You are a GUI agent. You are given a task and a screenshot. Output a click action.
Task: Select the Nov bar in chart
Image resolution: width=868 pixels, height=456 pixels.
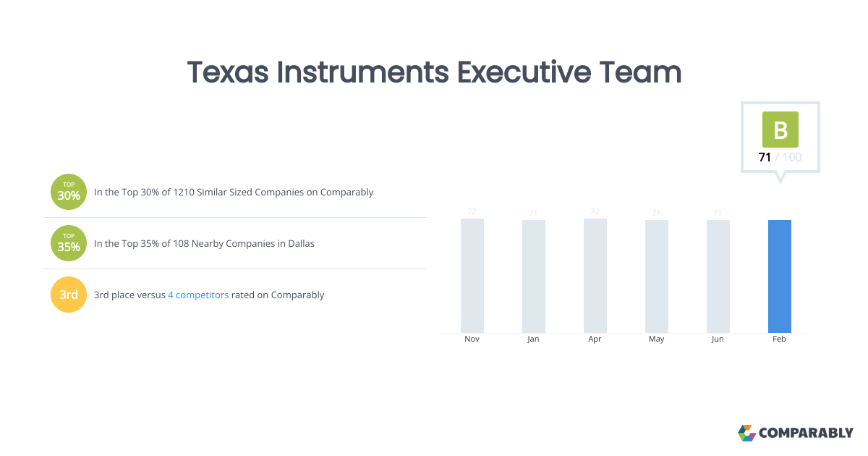pos(472,276)
